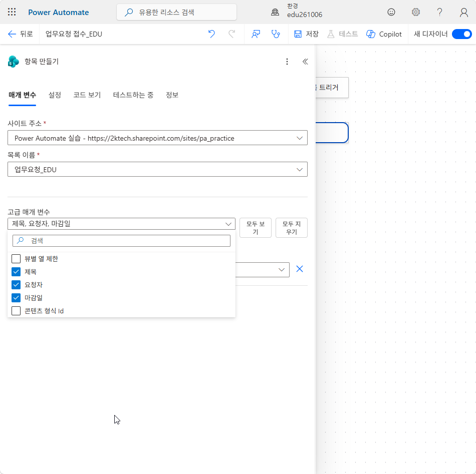
Task: Focus the 유용한 리소스 검색 search box
Action: tap(176, 12)
